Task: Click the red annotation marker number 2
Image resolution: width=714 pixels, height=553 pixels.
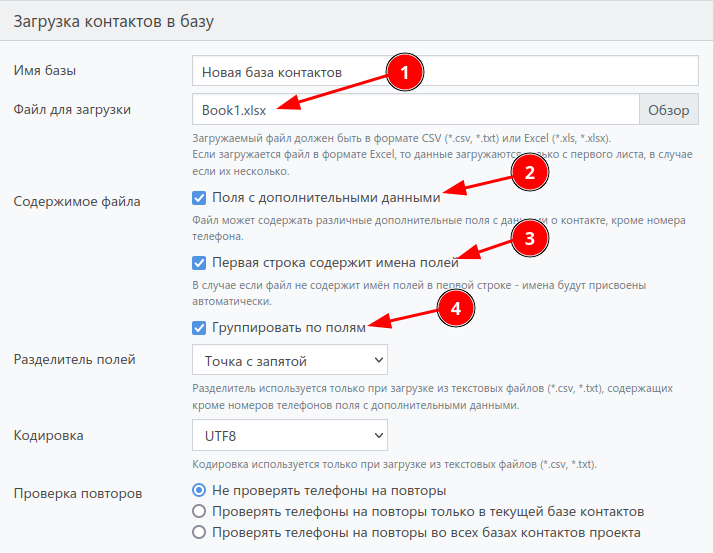Action: (529, 173)
